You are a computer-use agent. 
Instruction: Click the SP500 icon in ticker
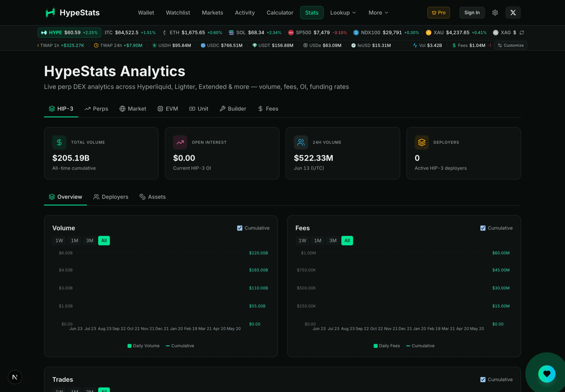(291, 32)
